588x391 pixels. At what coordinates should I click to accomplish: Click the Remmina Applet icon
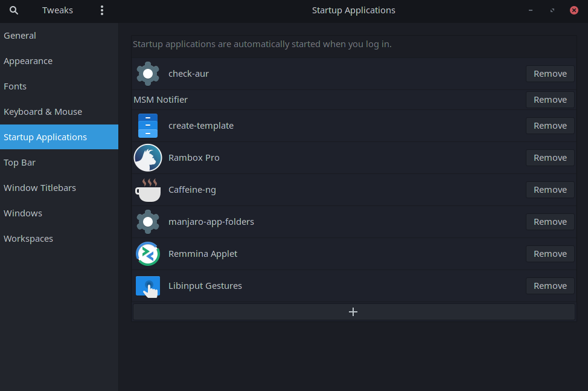(x=148, y=254)
